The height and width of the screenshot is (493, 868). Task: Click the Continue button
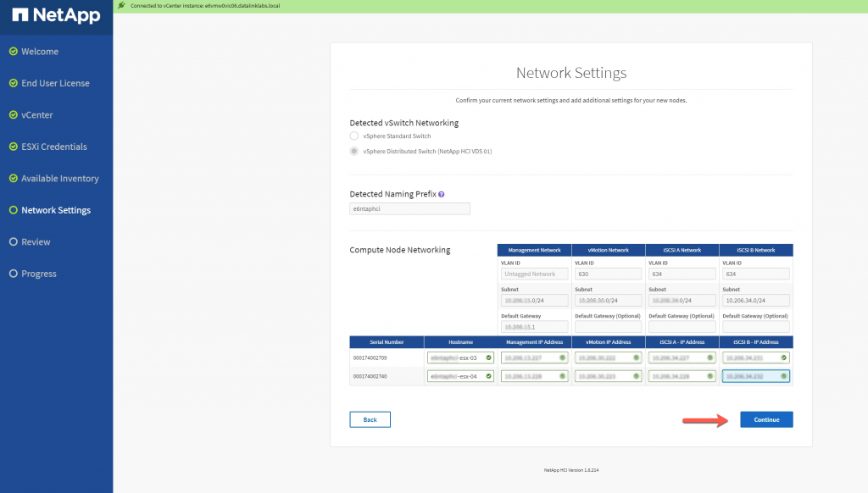766,419
